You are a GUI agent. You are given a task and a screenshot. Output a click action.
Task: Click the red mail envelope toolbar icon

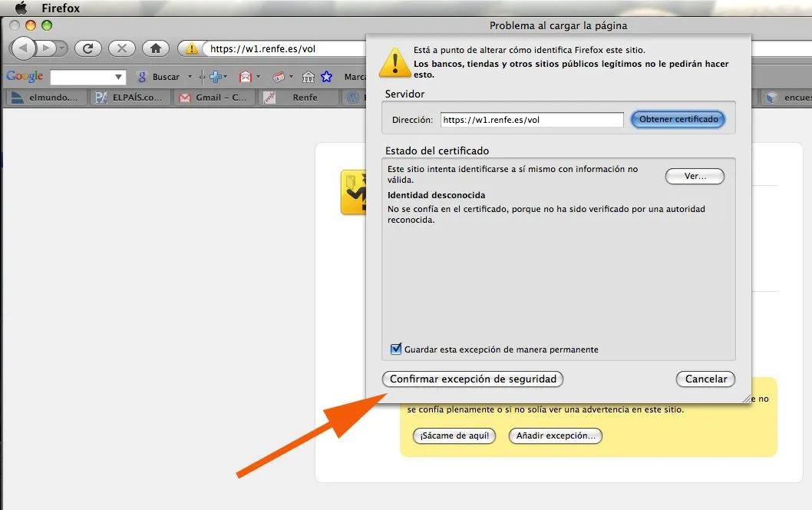(x=246, y=77)
